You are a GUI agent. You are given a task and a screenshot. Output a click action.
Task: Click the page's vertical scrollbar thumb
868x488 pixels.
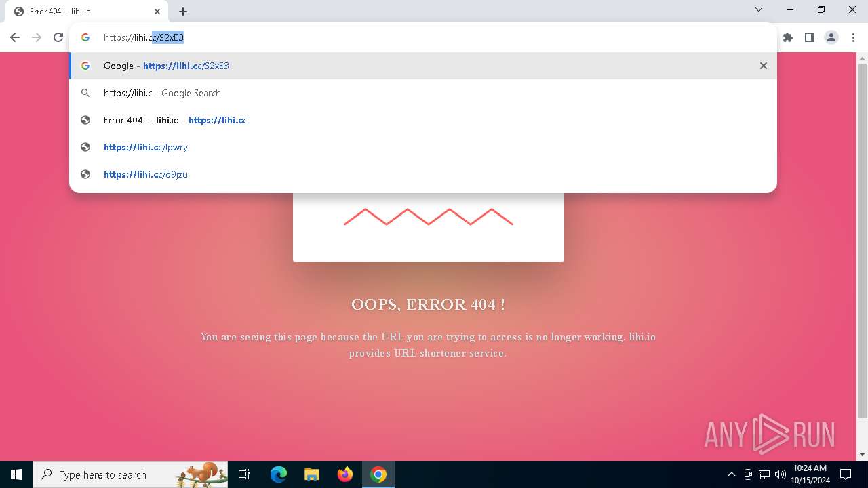(x=862, y=241)
